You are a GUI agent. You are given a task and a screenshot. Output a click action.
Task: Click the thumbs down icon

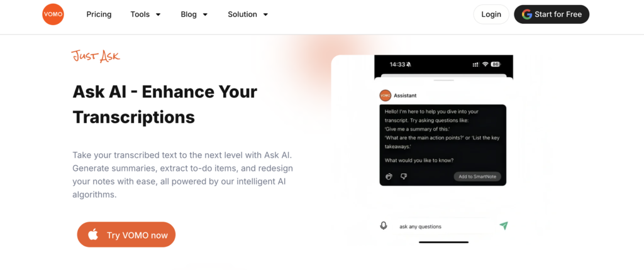click(404, 176)
